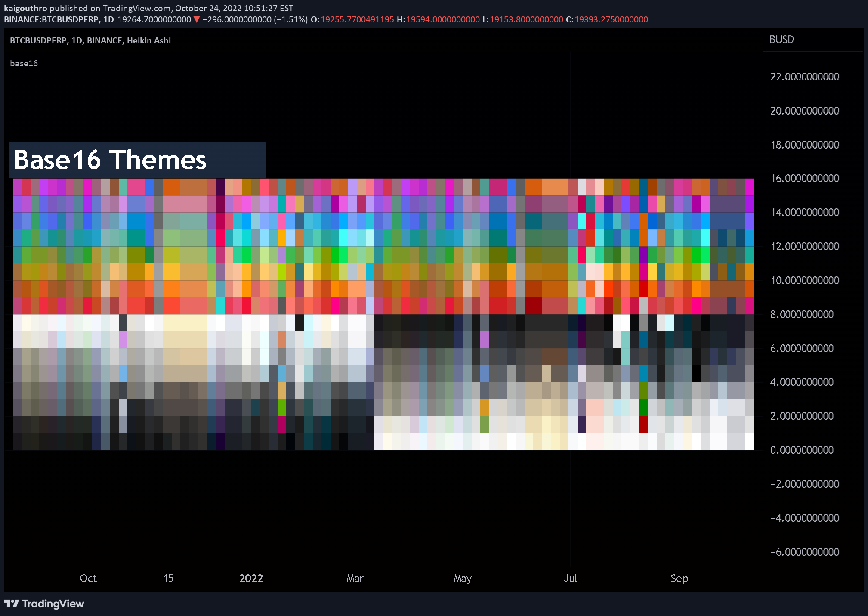
Task: Select the 2022 label on the time axis
Action: coord(251,579)
